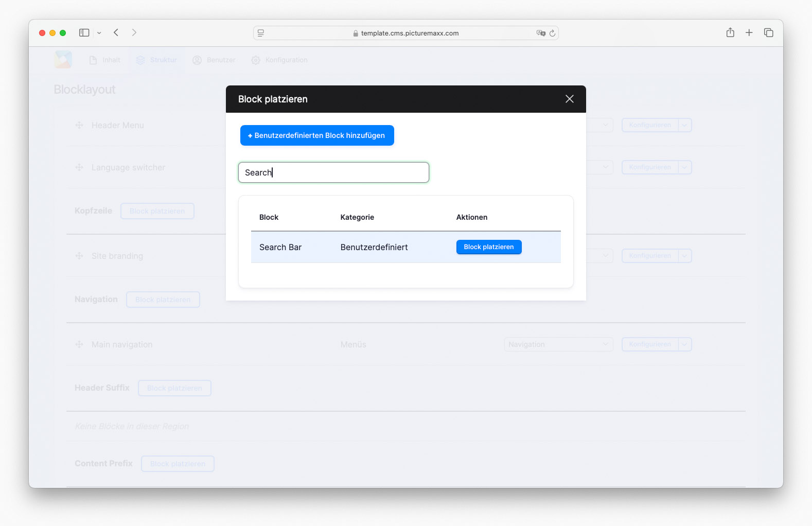Viewport: 812px width, 526px height.
Task: Toggle the Safari sidebar
Action: click(84, 32)
